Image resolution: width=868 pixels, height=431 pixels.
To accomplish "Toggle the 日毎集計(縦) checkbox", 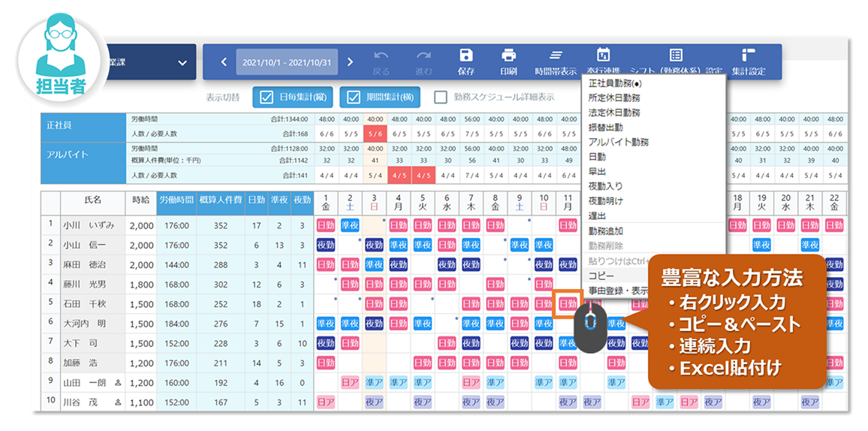I will pyautogui.click(x=266, y=97).
